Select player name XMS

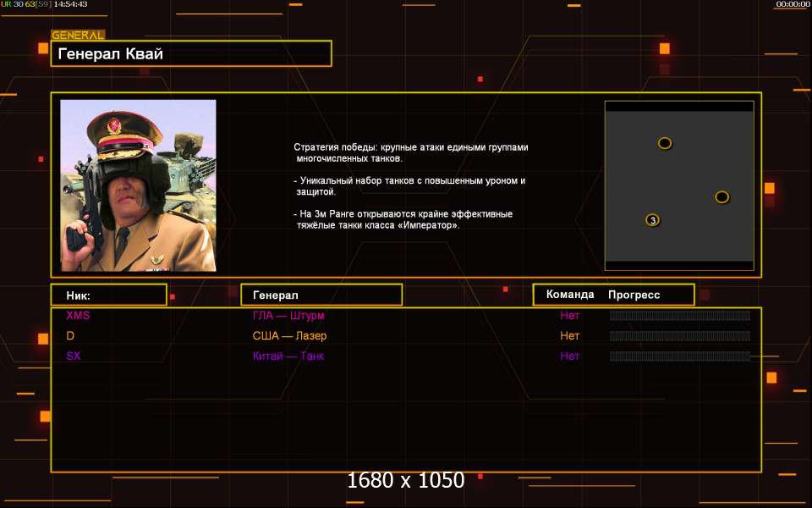[x=78, y=315]
